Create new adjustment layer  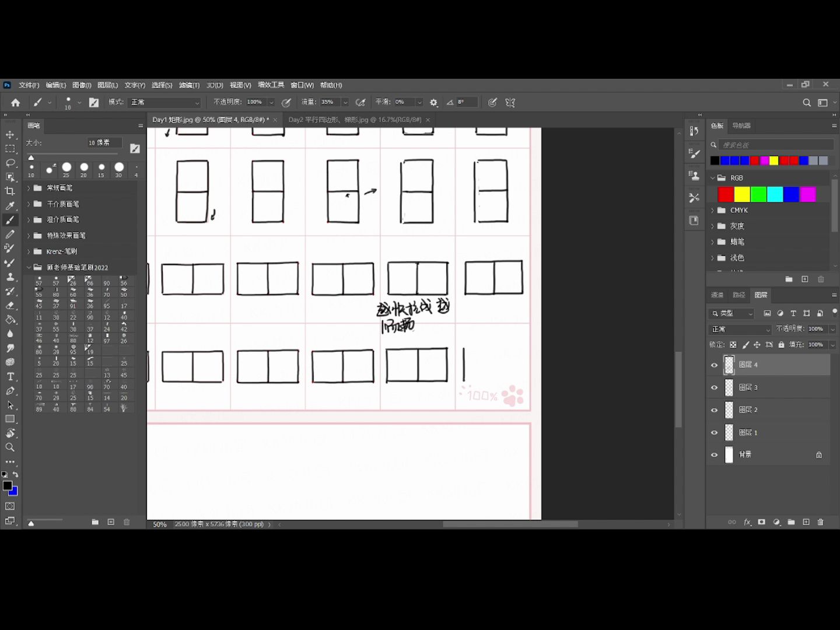pyautogui.click(x=776, y=522)
